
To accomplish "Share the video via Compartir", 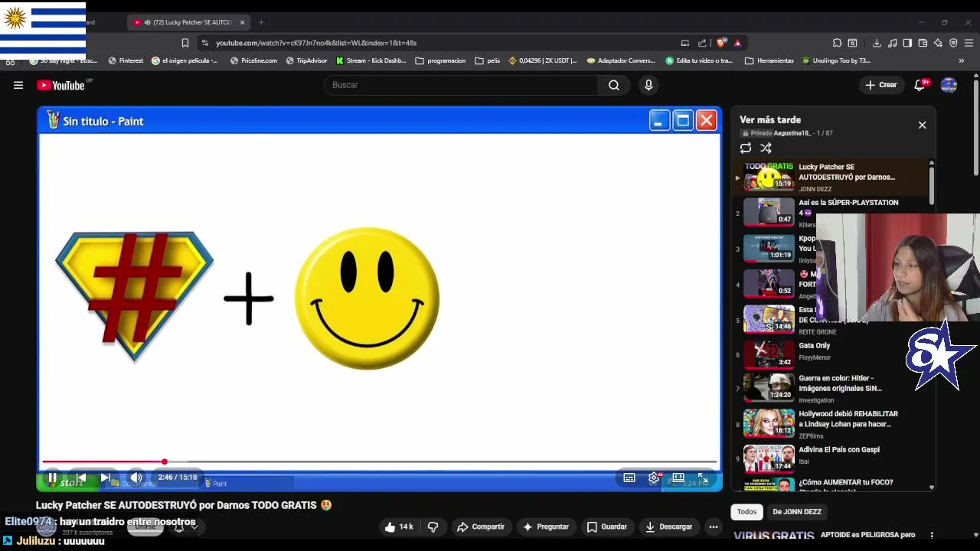I will 481,527.
